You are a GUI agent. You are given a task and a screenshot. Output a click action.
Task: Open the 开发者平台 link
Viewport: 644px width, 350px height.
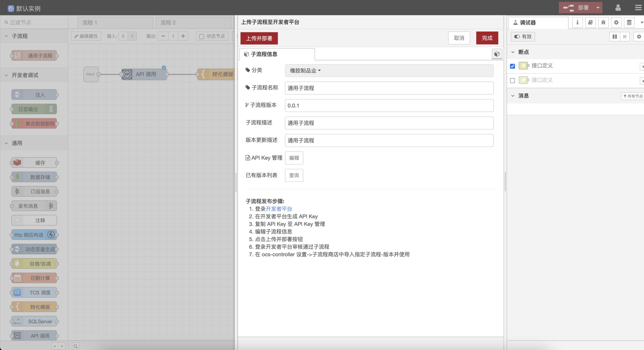pos(279,209)
